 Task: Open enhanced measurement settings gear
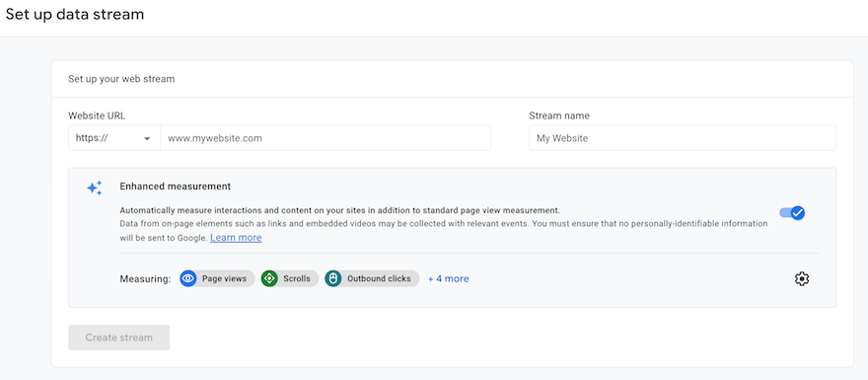[802, 278]
